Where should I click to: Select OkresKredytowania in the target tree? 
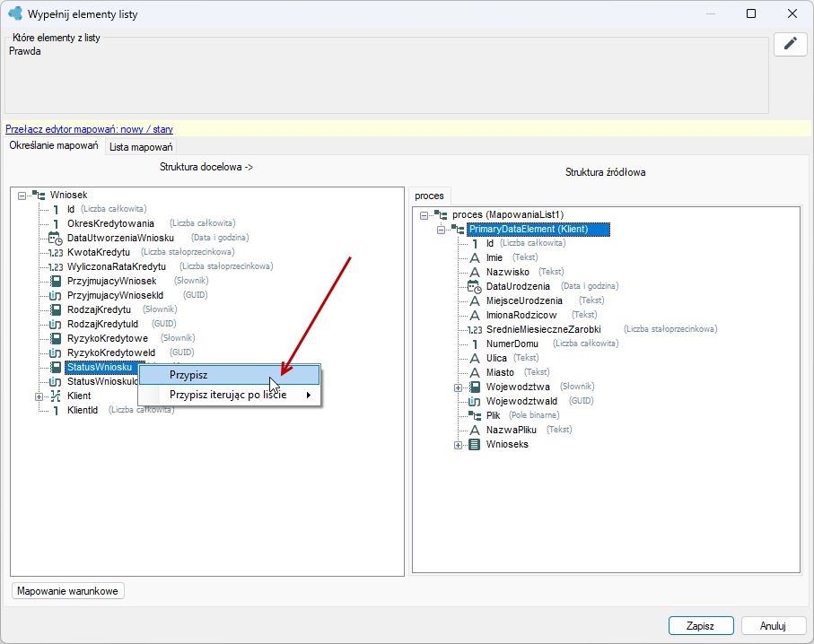click(x=110, y=223)
